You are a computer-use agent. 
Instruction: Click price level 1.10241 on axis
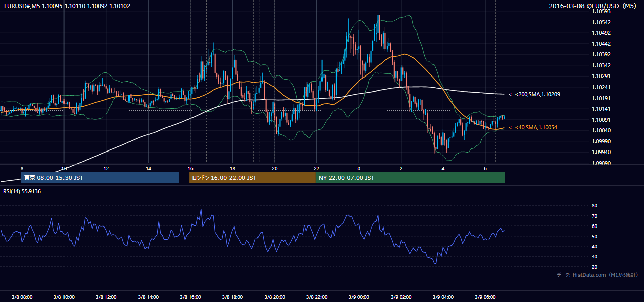(x=601, y=87)
